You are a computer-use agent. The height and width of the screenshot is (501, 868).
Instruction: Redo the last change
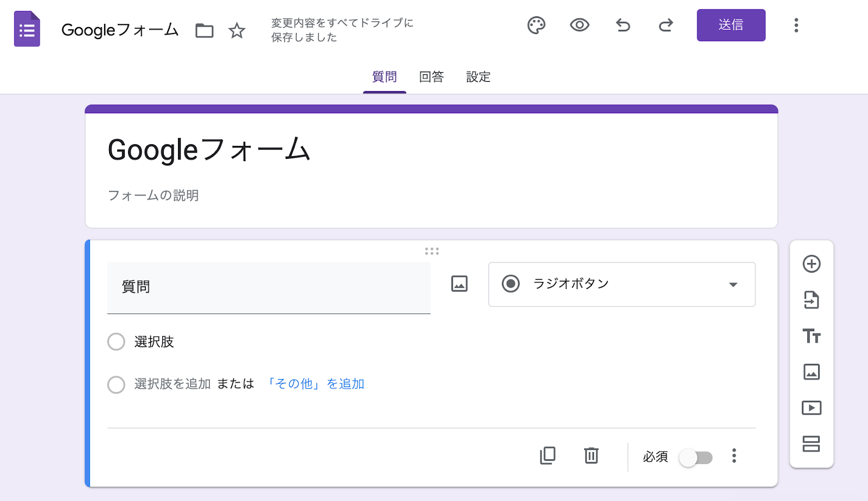pos(666,25)
